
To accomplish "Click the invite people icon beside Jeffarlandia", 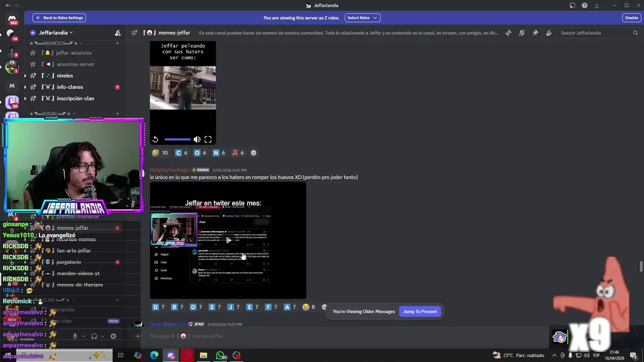I will (x=118, y=33).
